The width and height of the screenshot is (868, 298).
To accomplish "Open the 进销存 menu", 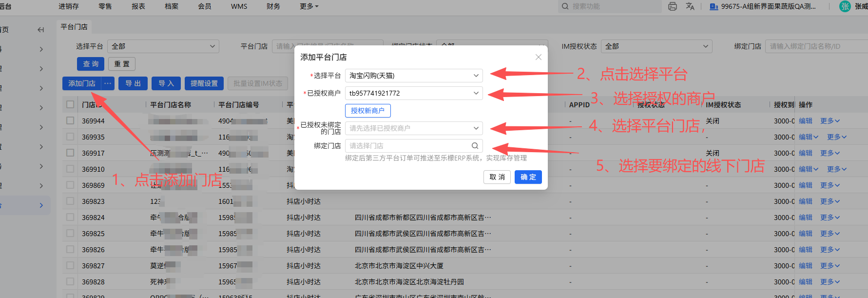I will pos(69,6).
